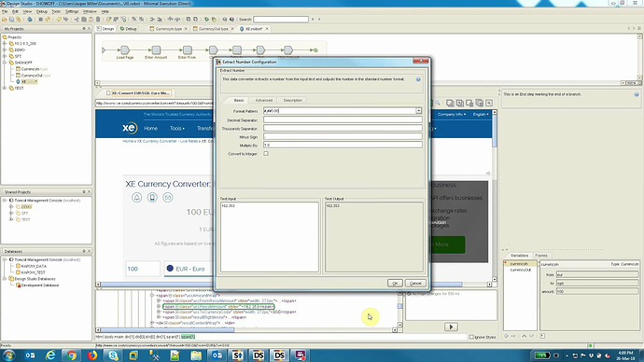Image resolution: width=644 pixels, height=362 pixels.
Task: Select the currencyOut variable
Action: [x=521, y=270]
